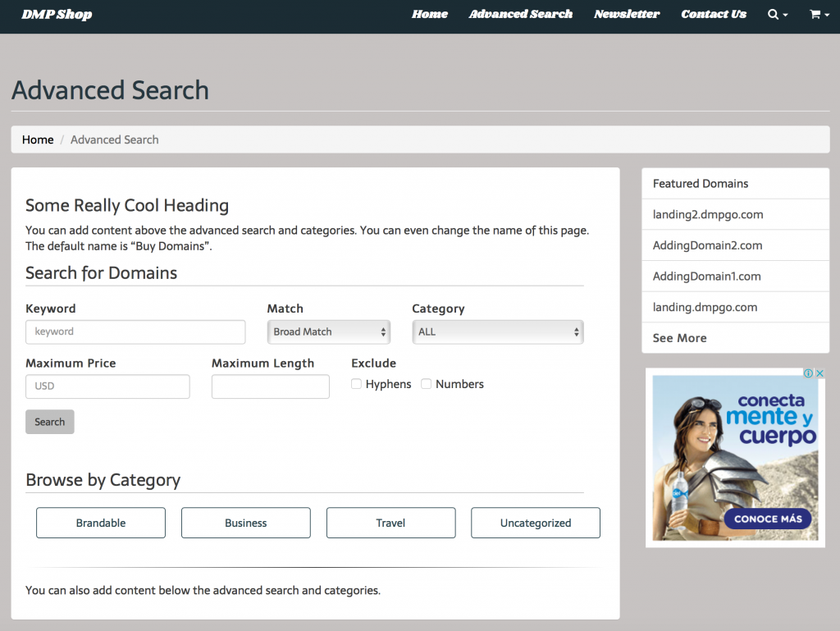The height and width of the screenshot is (631, 840).
Task: Open featured domain landing2.dmpgo.com
Action: point(708,214)
